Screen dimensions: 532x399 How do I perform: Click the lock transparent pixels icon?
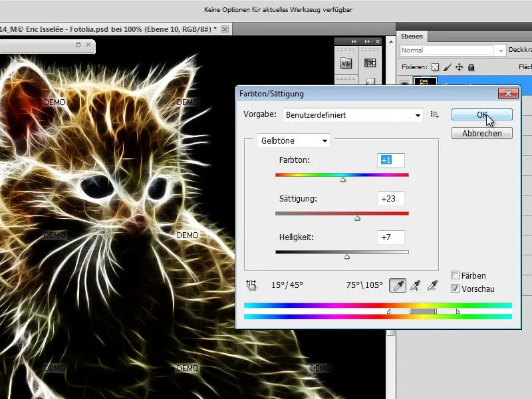[x=435, y=67]
